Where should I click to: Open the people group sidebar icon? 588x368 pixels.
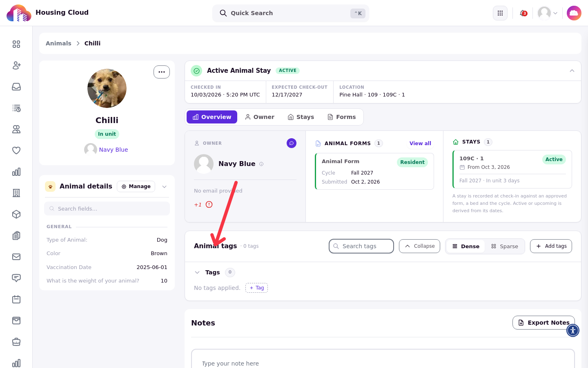click(16, 129)
